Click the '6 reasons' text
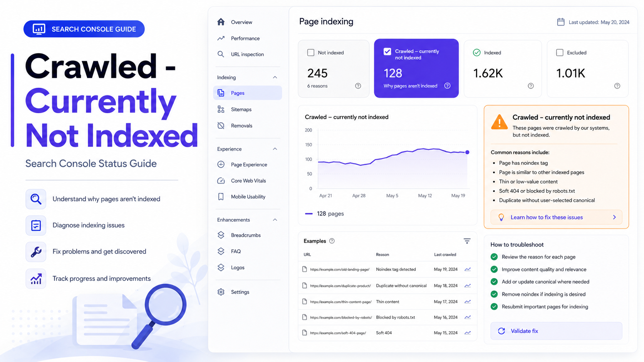 tap(317, 86)
